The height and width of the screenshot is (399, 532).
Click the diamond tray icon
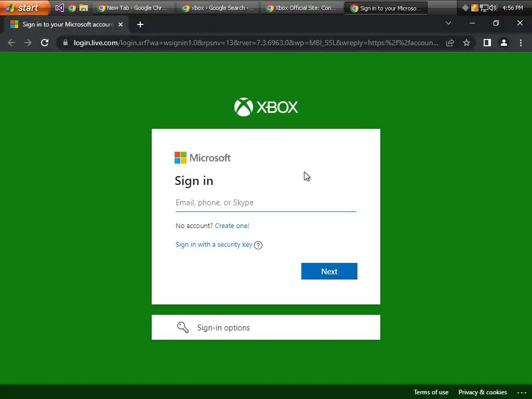tap(465, 7)
